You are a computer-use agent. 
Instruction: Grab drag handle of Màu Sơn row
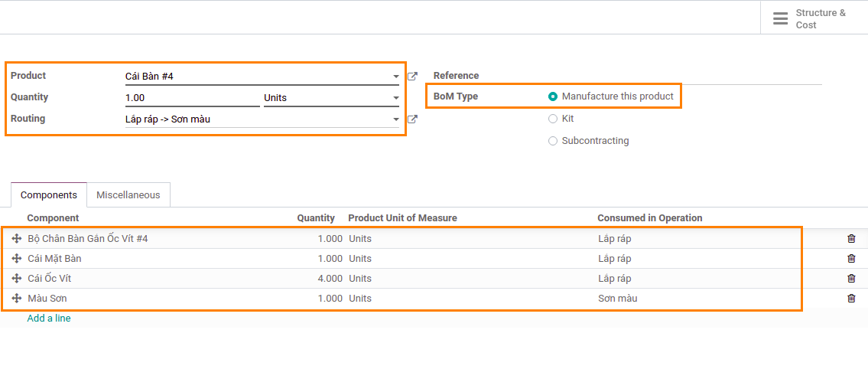[x=17, y=299]
